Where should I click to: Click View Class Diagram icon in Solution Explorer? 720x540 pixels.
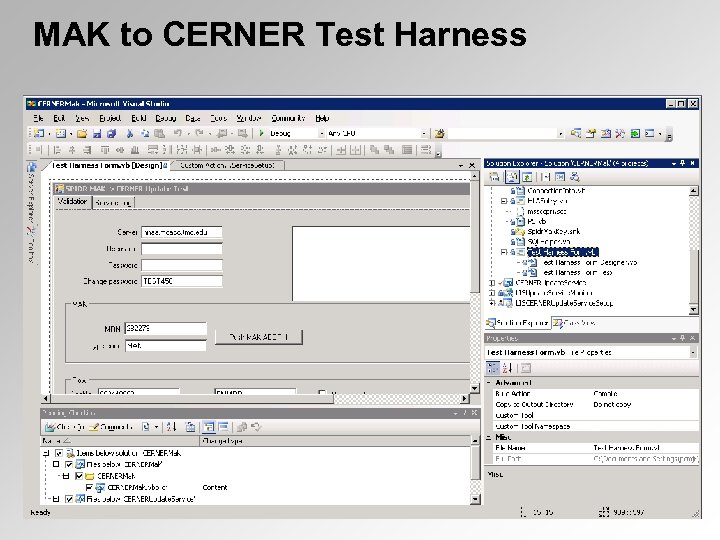pyautogui.click(x=574, y=177)
